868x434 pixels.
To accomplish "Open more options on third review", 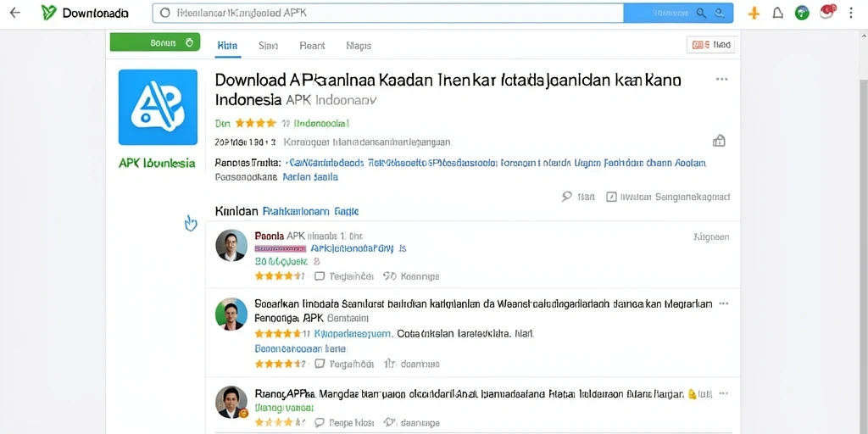I will pyautogui.click(x=724, y=393).
